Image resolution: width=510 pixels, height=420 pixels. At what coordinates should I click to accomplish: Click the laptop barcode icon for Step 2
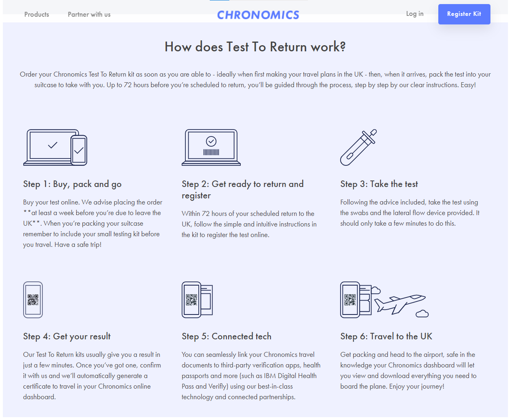[x=211, y=147]
